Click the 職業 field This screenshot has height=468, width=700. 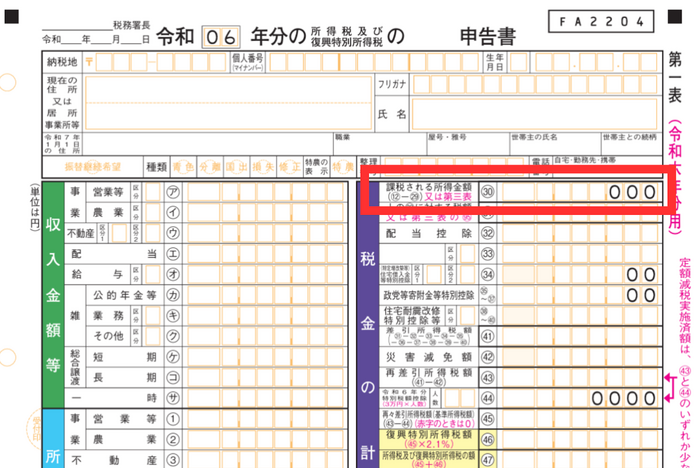coord(380,144)
